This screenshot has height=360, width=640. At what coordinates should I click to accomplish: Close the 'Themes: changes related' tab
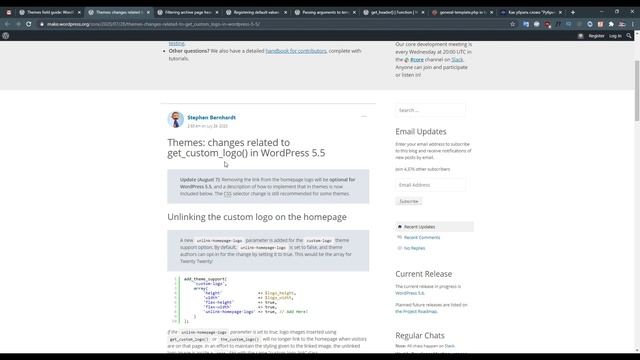click(x=148, y=12)
